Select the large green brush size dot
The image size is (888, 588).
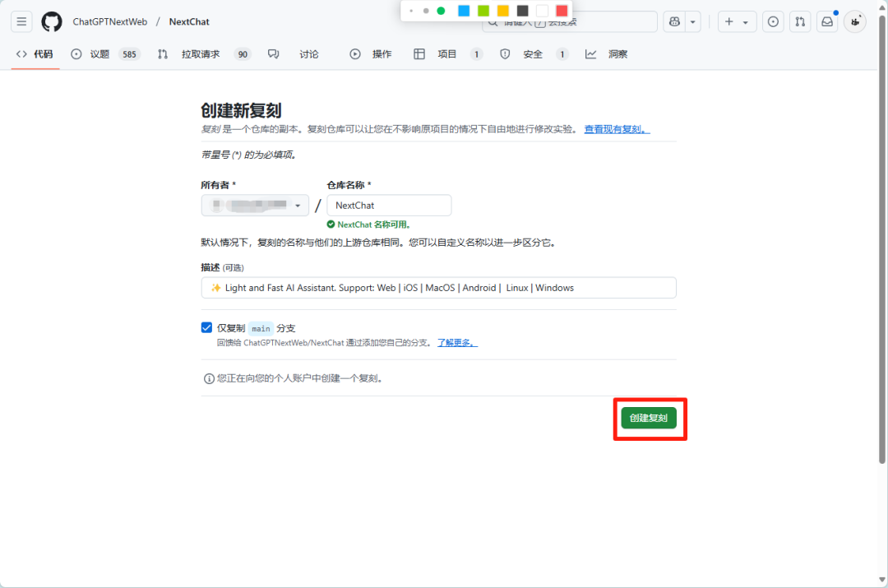click(441, 11)
